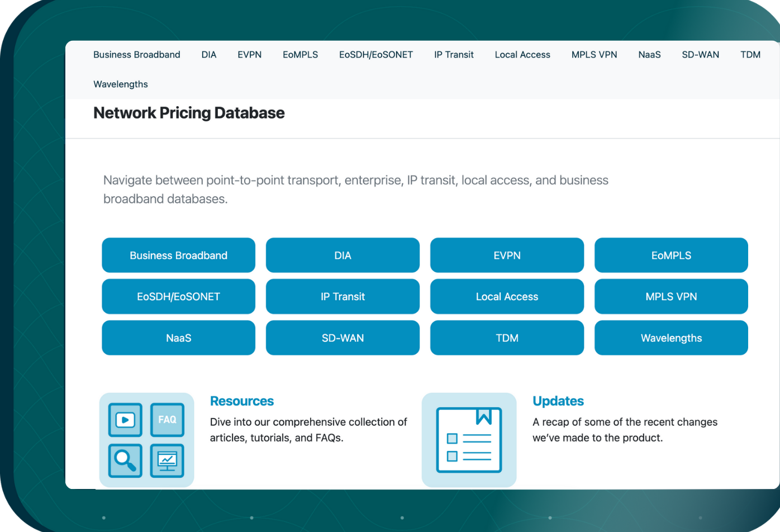Screen dimensions: 780x532
Task: Click the Network Pricing Database title
Action: [188, 113]
